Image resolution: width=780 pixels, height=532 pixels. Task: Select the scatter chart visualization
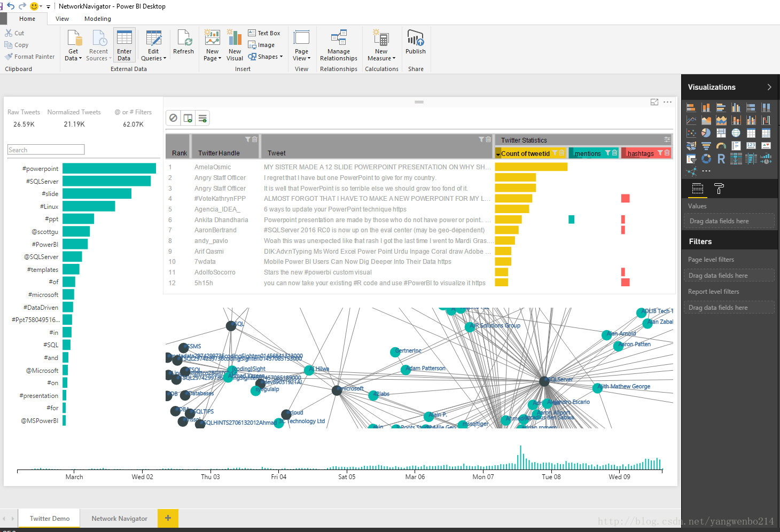point(691,133)
